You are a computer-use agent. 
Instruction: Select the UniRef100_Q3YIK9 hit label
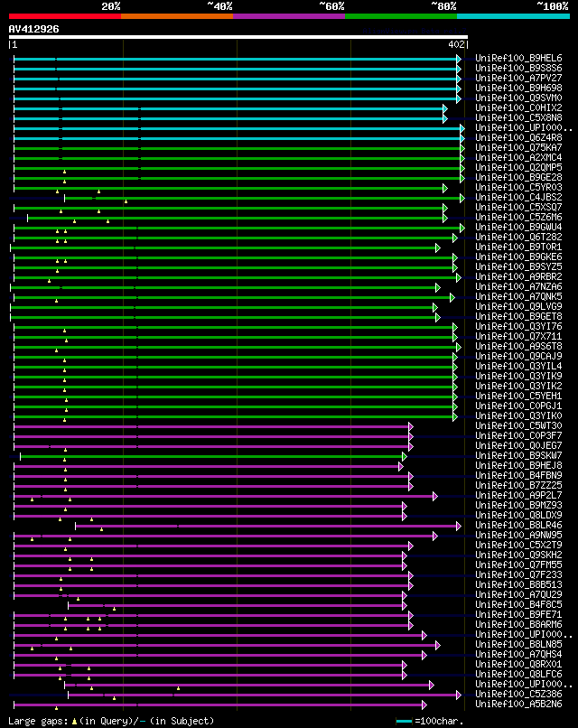(518, 376)
